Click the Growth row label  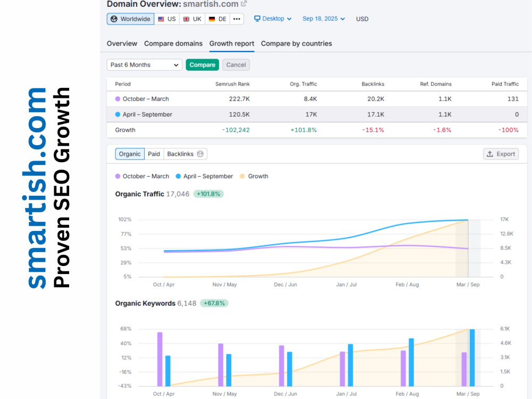point(125,130)
